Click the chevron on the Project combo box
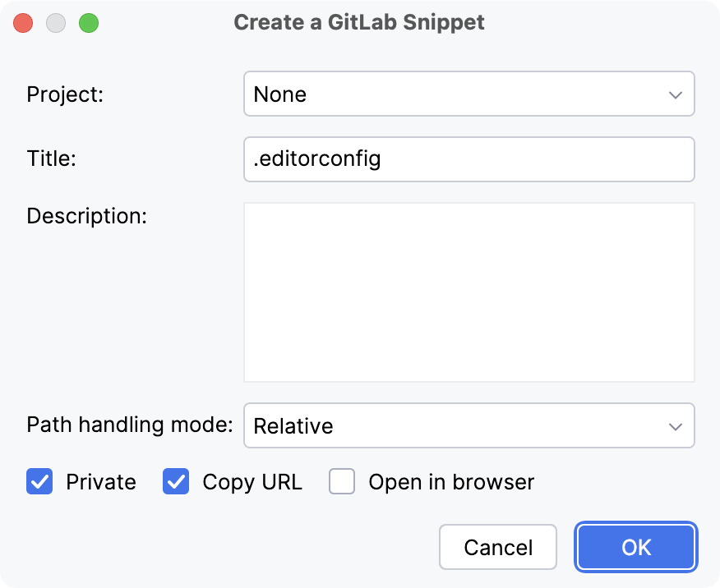 (676, 94)
